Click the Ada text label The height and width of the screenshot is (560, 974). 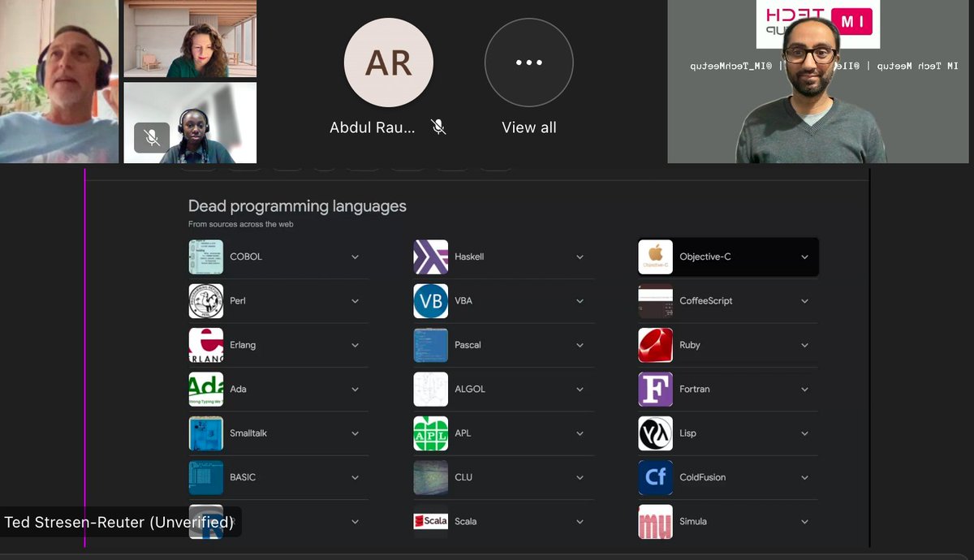click(x=238, y=389)
